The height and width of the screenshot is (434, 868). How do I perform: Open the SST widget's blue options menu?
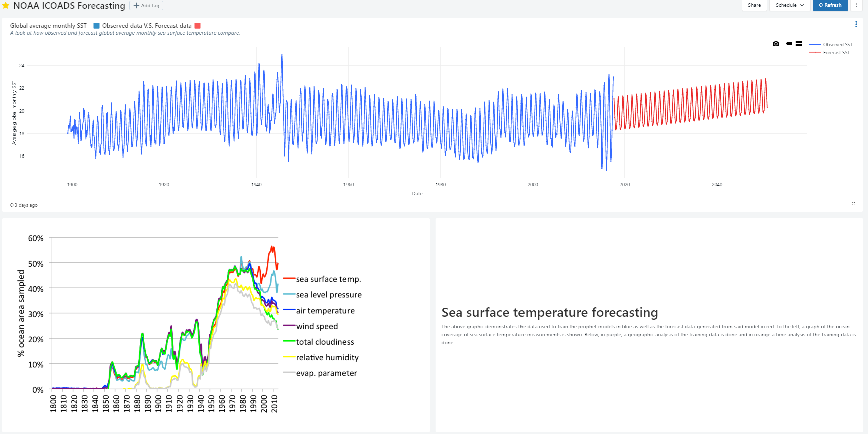(x=856, y=24)
